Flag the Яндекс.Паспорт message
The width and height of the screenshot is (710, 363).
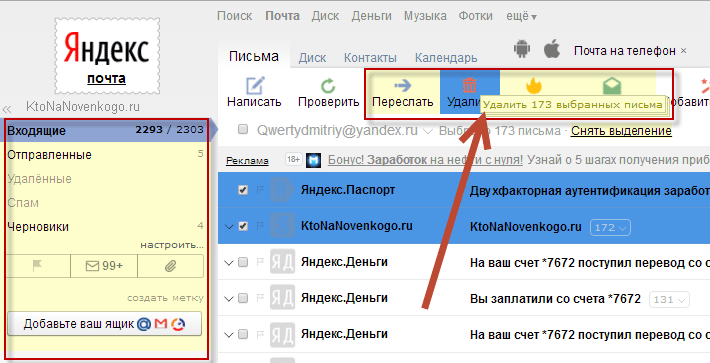pos(260,190)
